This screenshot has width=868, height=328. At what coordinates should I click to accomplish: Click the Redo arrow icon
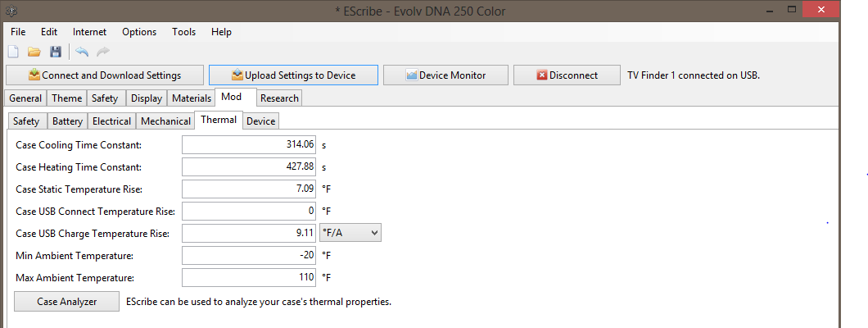coord(103,52)
